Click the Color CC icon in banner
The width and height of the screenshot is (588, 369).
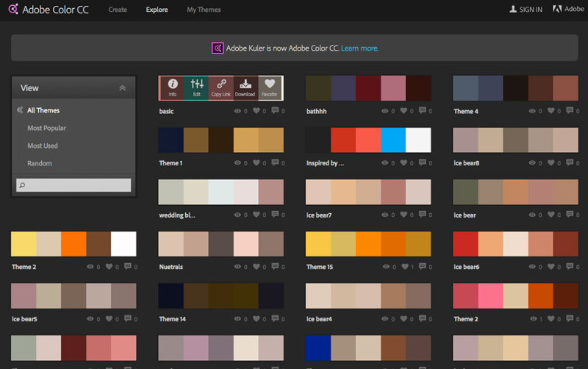point(218,48)
